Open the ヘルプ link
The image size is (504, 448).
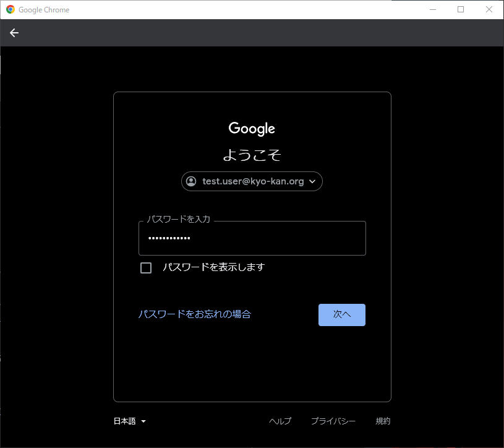[x=280, y=421]
